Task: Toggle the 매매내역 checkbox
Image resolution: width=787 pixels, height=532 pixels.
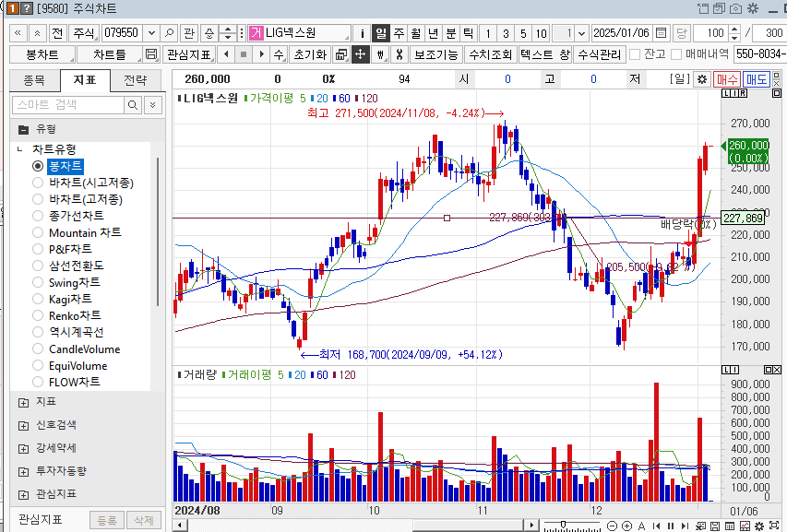Action: (676, 54)
